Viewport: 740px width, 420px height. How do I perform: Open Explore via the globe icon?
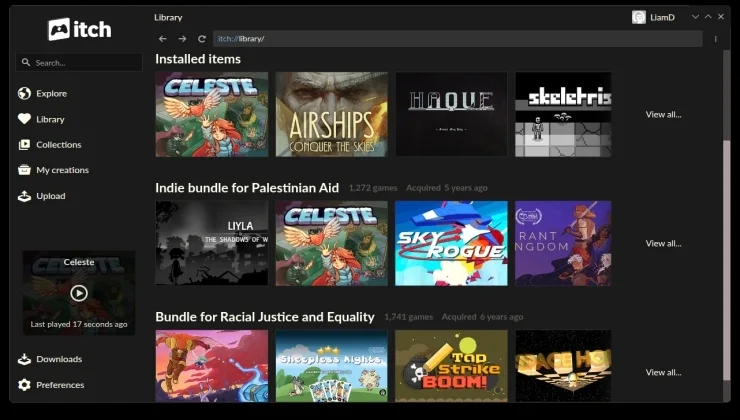click(24, 93)
